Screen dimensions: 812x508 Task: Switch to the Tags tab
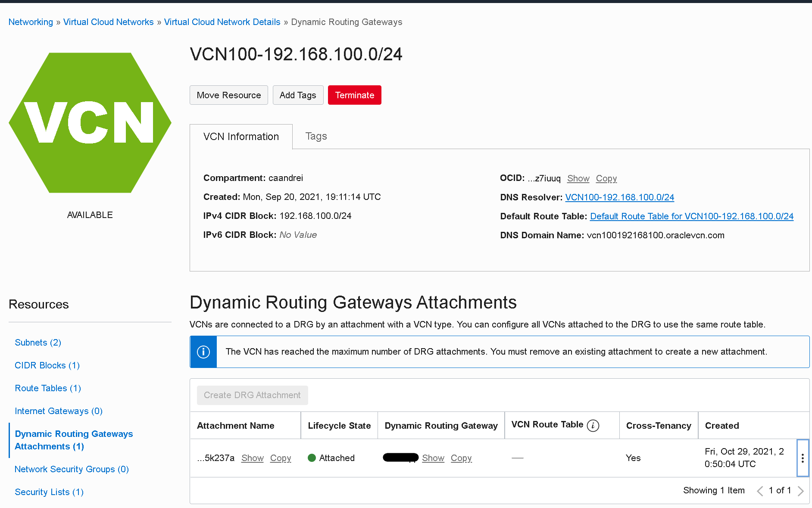(x=316, y=137)
